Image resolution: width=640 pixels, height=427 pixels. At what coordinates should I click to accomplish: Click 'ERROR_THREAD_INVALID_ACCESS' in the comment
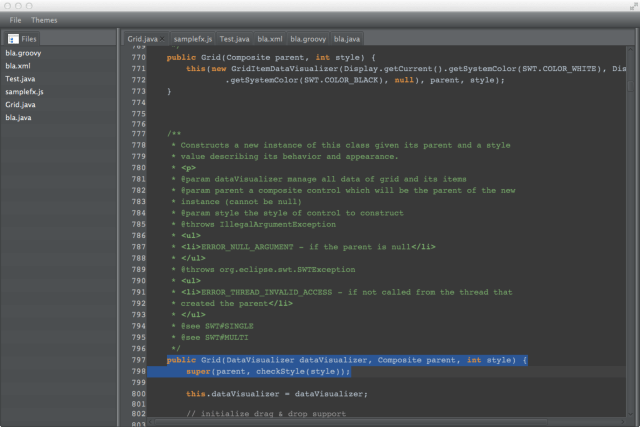(x=267, y=292)
